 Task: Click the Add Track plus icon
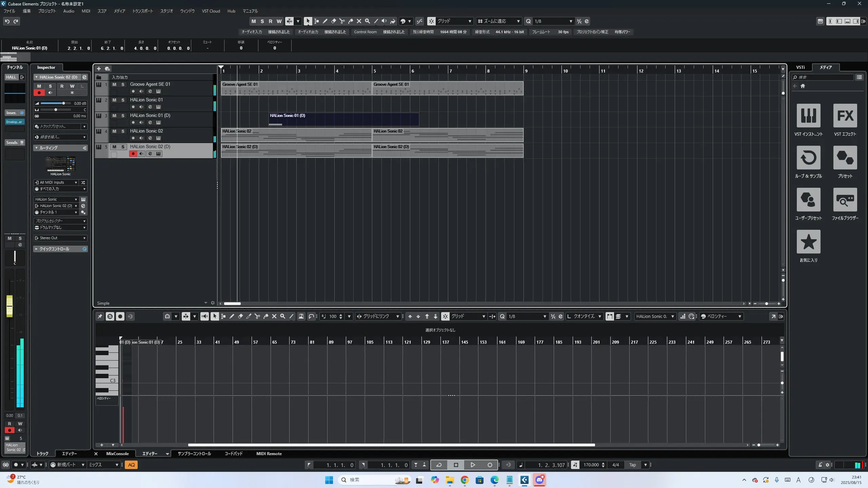click(99, 69)
